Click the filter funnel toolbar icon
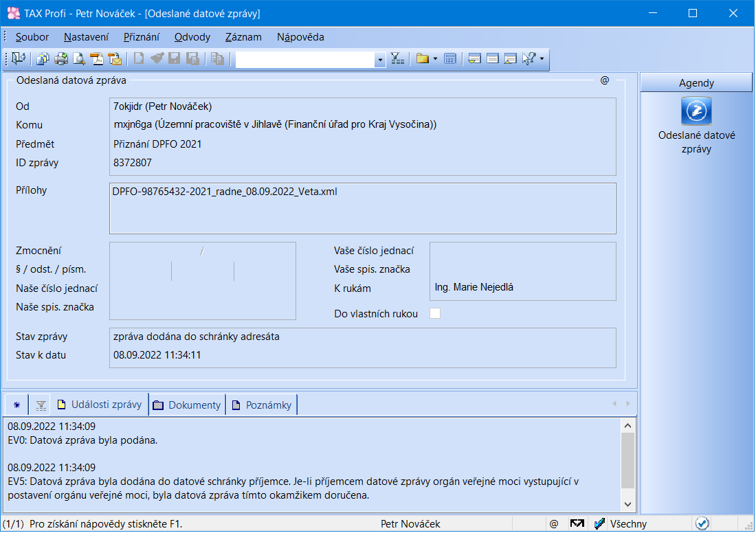The image size is (756, 533). pyautogui.click(x=397, y=59)
